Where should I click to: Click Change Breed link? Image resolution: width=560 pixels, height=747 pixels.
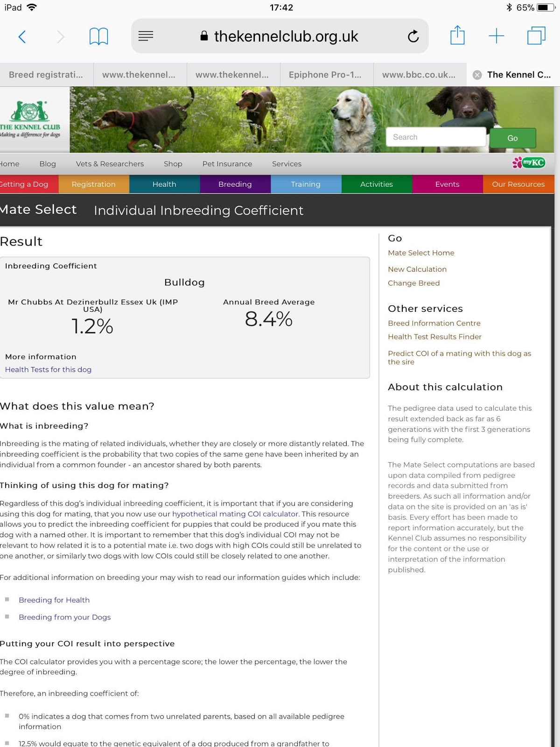[413, 283]
